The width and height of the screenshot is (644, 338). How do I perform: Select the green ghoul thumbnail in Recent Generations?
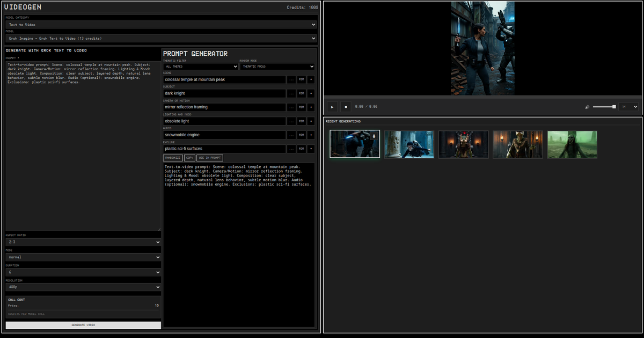(572, 144)
